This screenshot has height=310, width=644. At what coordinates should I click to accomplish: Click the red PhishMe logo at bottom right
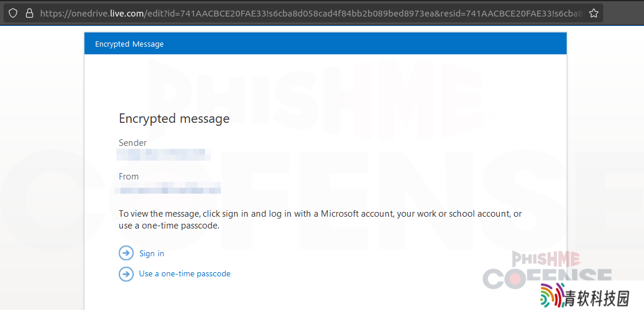click(x=547, y=259)
